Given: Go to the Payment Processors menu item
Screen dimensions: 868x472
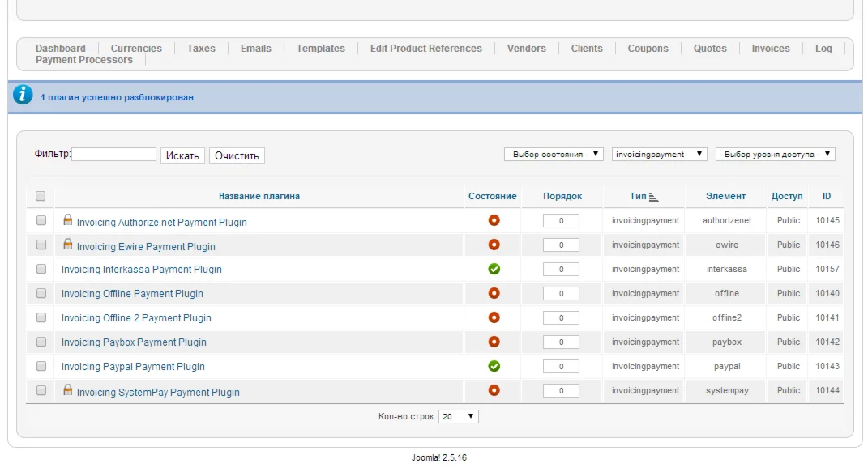Looking at the screenshot, I should pyautogui.click(x=83, y=60).
